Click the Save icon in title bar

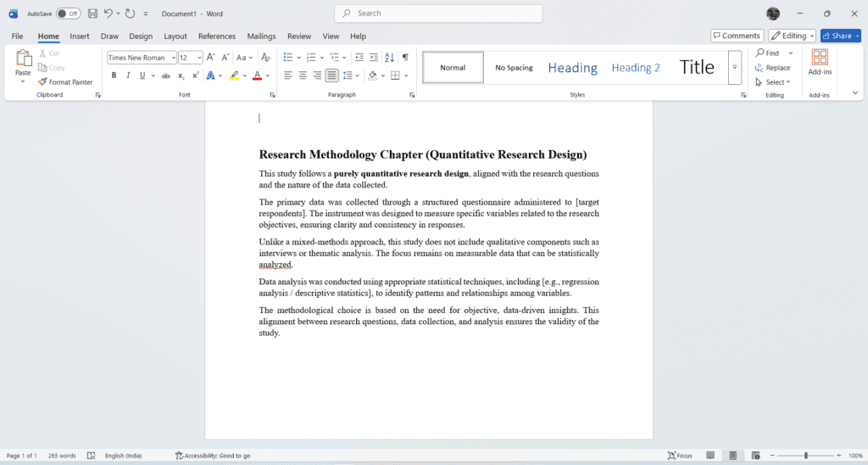(92, 14)
